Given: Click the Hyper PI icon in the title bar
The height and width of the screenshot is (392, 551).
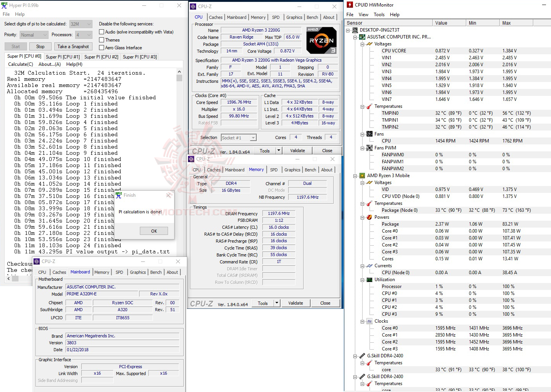Looking at the screenshot, I should (4, 5).
